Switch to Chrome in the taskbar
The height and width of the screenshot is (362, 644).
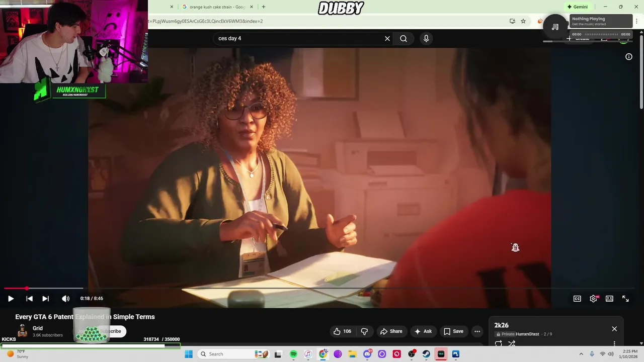[323, 354]
